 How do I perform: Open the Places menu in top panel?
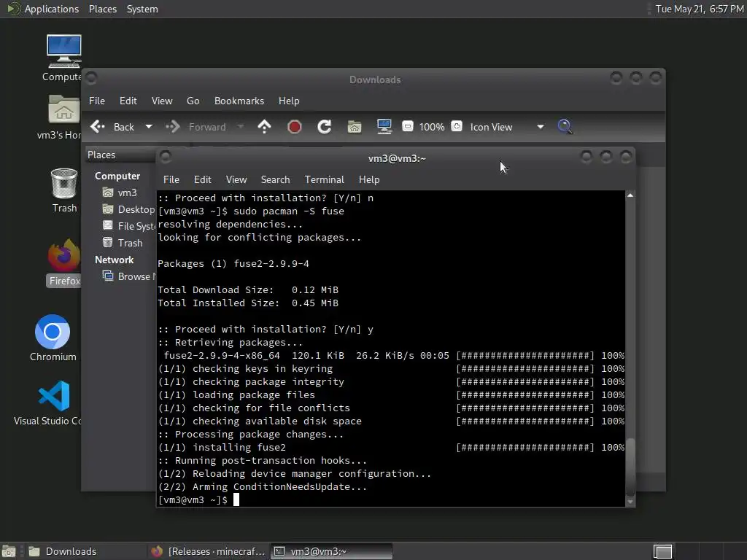[x=103, y=9]
